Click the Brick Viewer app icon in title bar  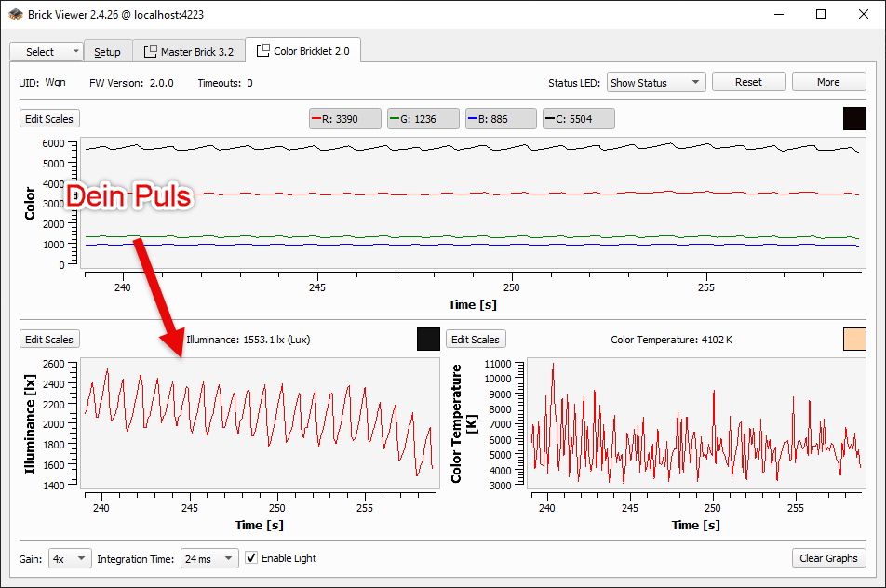[16, 14]
